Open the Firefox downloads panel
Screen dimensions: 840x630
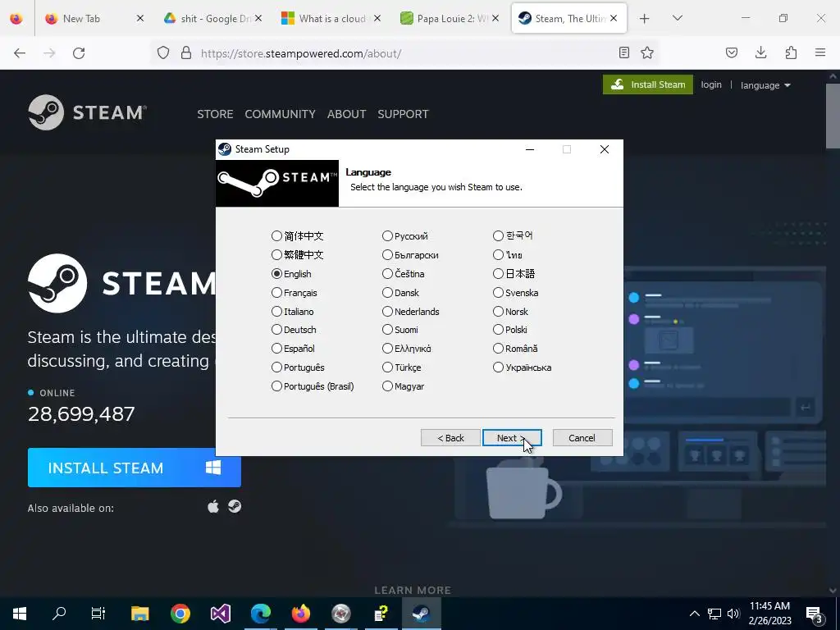pos(760,52)
